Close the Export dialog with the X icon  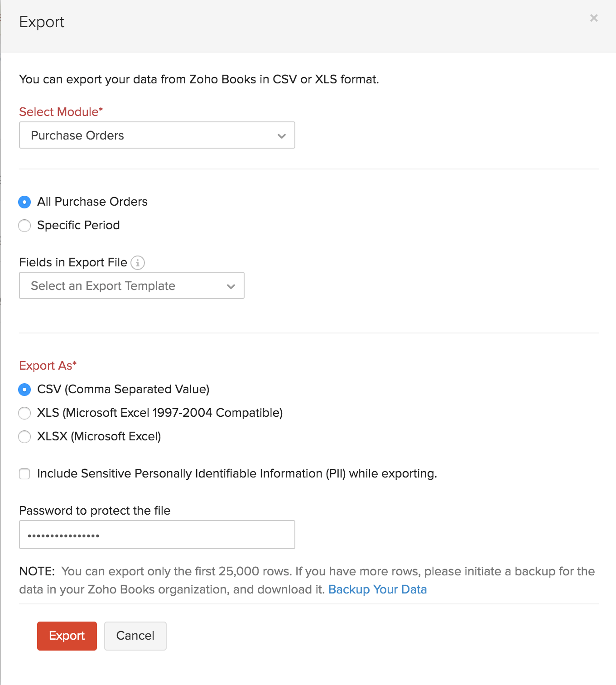(594, 18)
